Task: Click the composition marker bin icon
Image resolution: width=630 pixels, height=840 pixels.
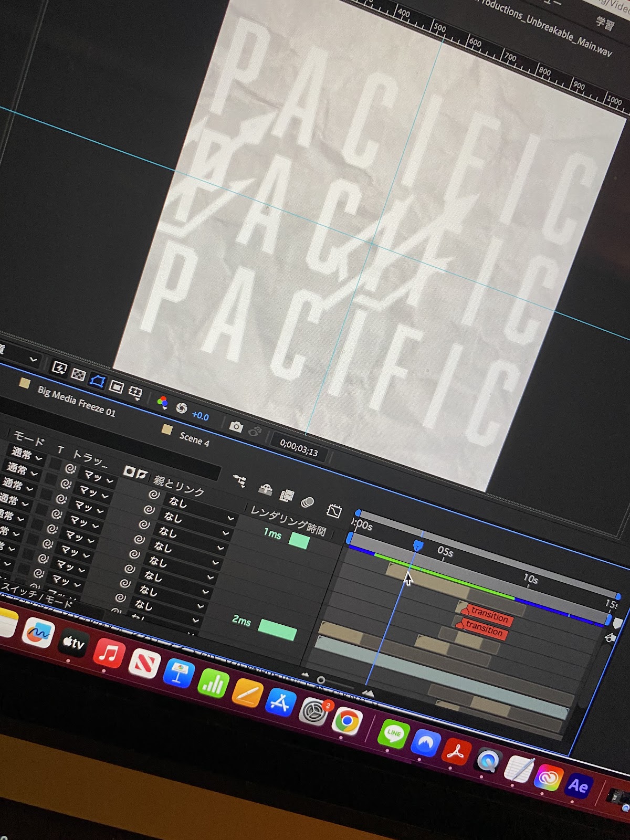Action: tap(617, 623)
